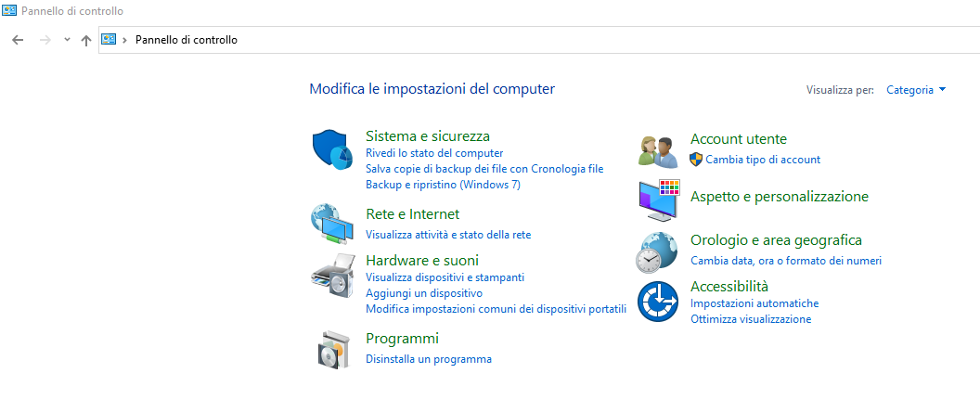Go up one level with up arrow
Screen dimensions: 980x399
86,40
